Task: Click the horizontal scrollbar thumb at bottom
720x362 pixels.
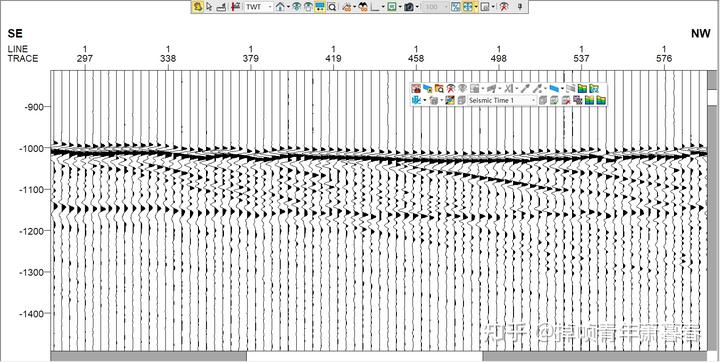Action: coord(364,356)
